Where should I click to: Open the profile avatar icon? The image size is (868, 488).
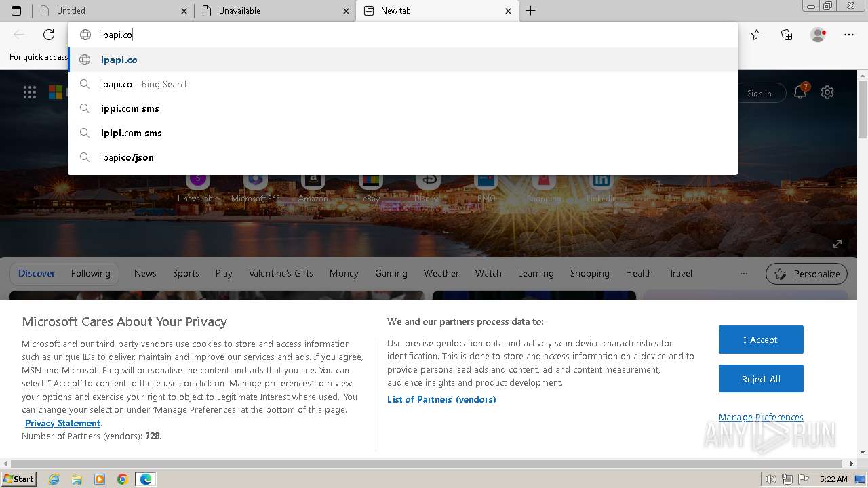818,35
